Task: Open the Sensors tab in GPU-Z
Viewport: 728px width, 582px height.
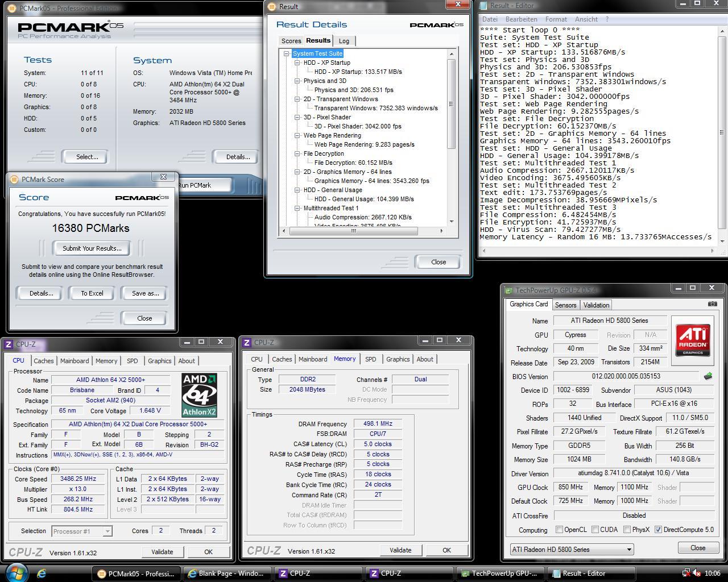Action: [565, 305]
